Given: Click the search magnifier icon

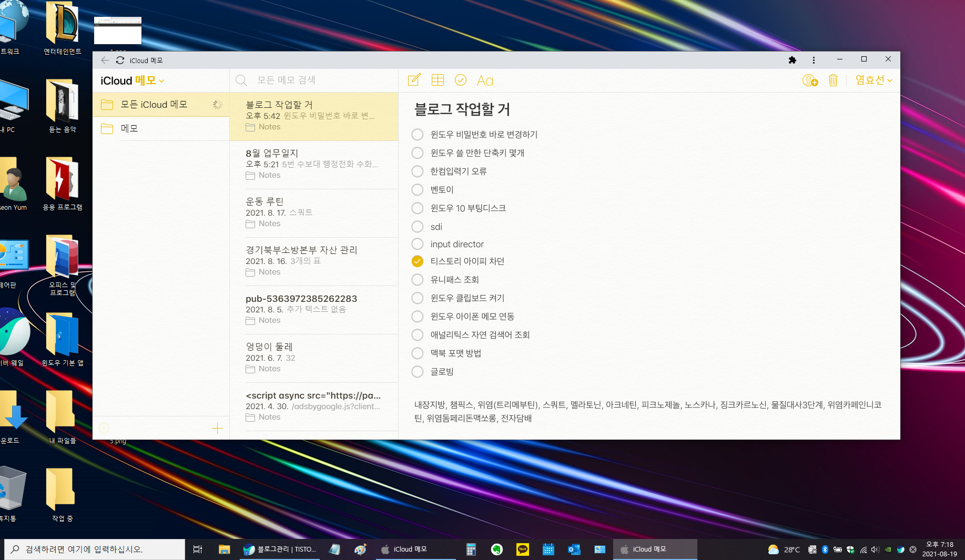Looking at the screenshot, I should 241,80.
